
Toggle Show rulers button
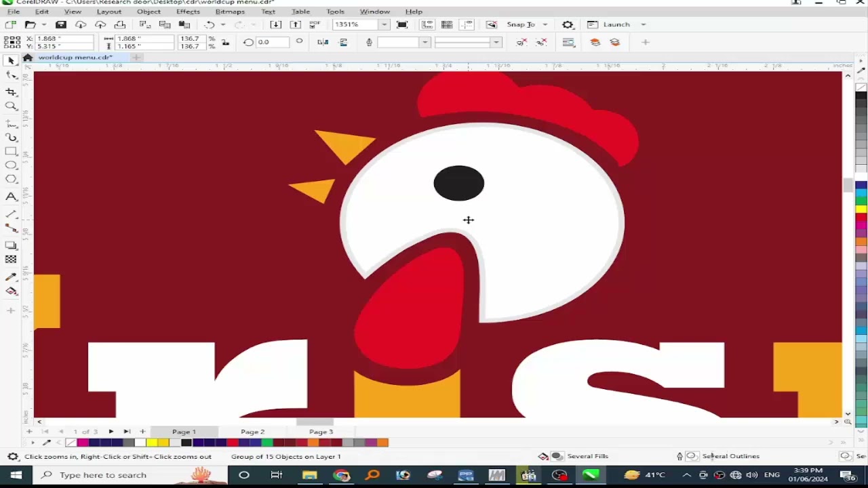(x=427, y=24)
